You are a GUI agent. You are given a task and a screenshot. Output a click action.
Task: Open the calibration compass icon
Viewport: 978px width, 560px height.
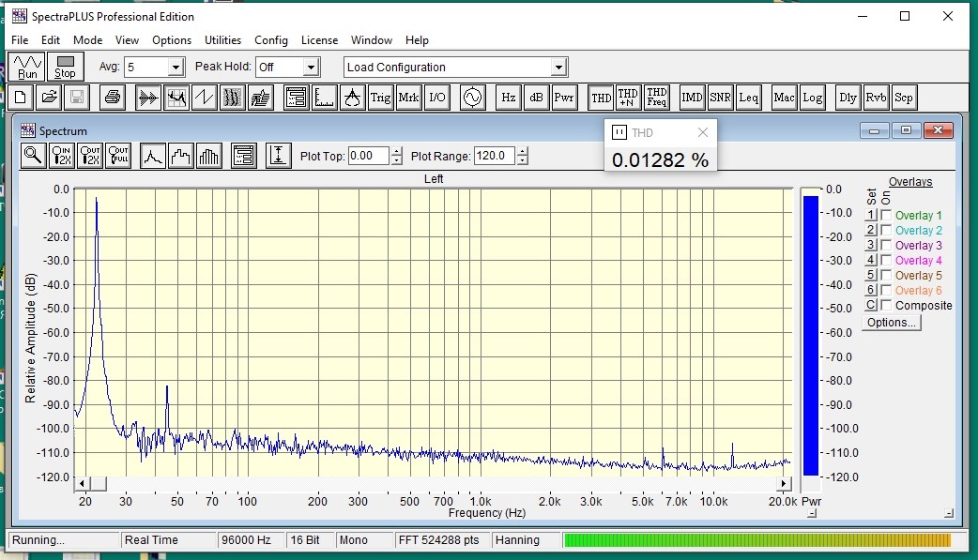[x=352, y=98]
